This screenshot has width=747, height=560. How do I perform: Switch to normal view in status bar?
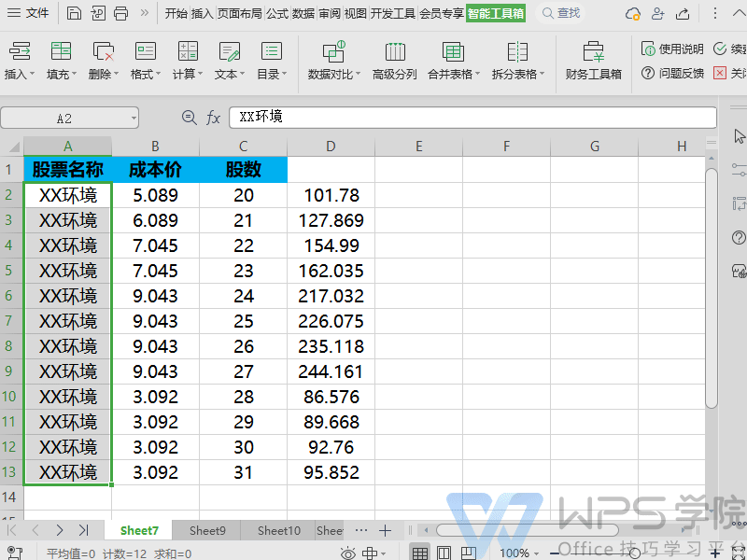tap(419, 553)
